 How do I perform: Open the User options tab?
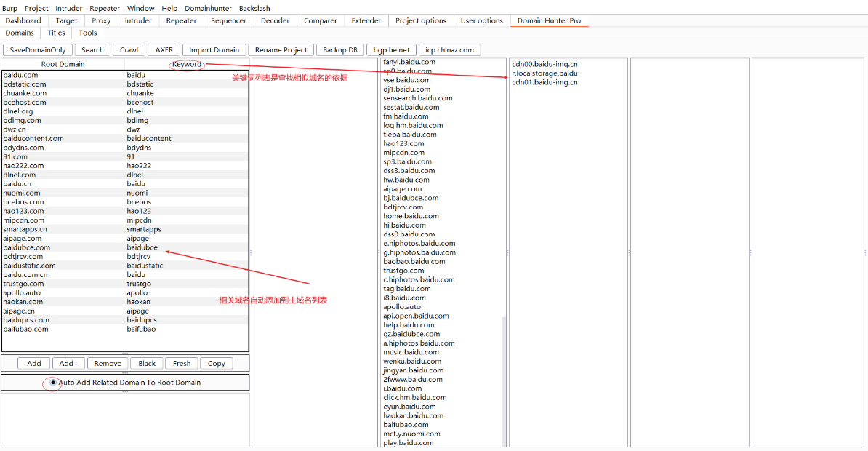coord(481,20)
